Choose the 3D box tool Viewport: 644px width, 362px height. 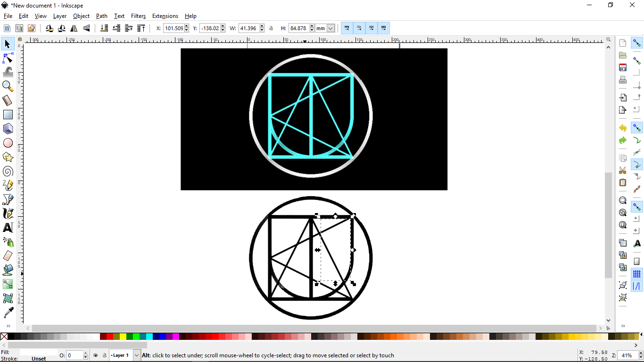(x=8, y=129)
